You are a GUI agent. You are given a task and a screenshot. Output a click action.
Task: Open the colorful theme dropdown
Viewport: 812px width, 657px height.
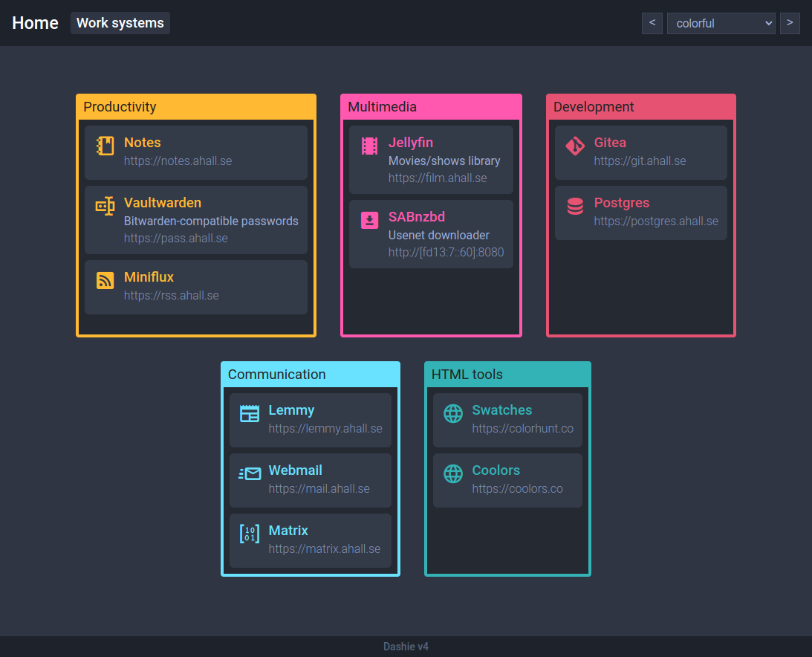pos(721,23)
